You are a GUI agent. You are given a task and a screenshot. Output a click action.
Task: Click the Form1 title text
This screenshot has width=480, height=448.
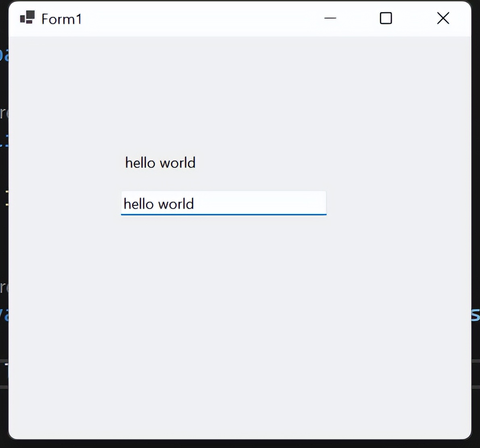pos(62,19)
